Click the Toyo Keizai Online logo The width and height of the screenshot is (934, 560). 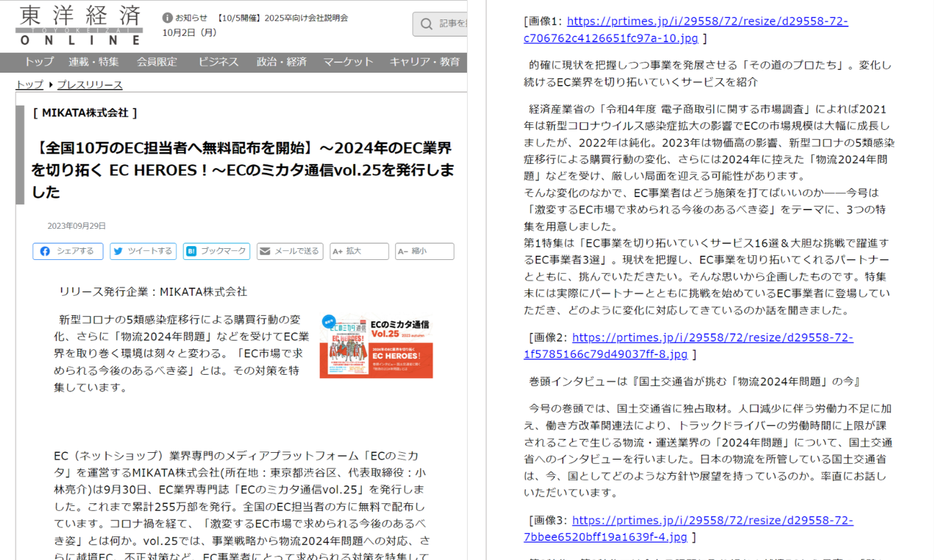pyautogui.click(x=80, y=25)
